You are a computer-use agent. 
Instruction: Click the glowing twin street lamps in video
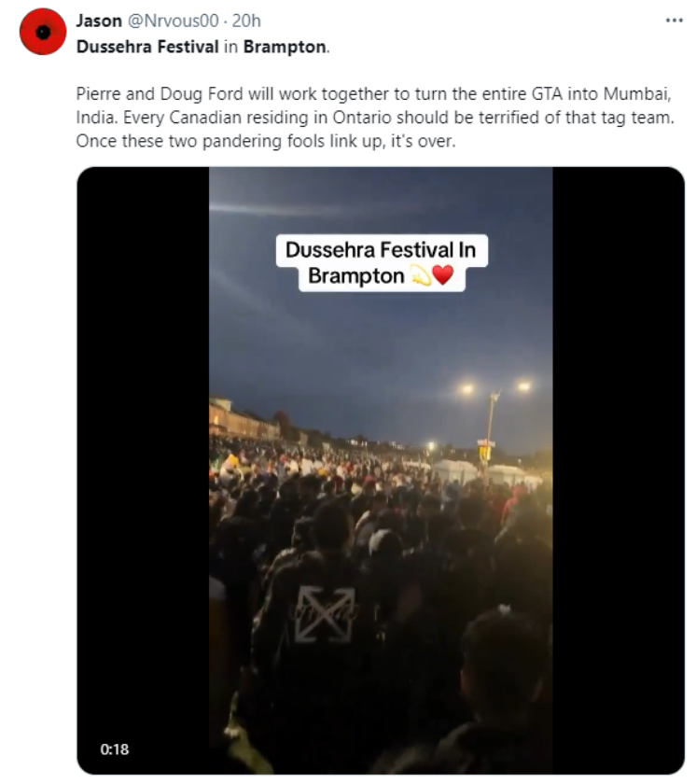point(495,387)
